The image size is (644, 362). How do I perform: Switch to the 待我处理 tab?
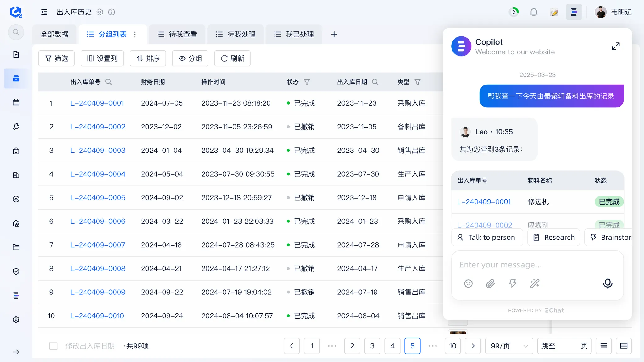pos(236,34)
